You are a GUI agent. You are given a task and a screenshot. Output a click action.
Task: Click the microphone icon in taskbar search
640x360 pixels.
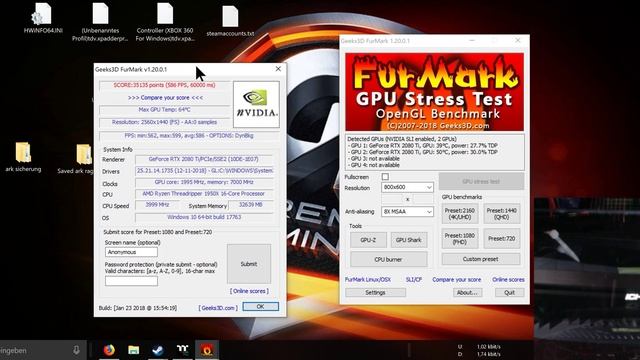click(x=76, y=350)
